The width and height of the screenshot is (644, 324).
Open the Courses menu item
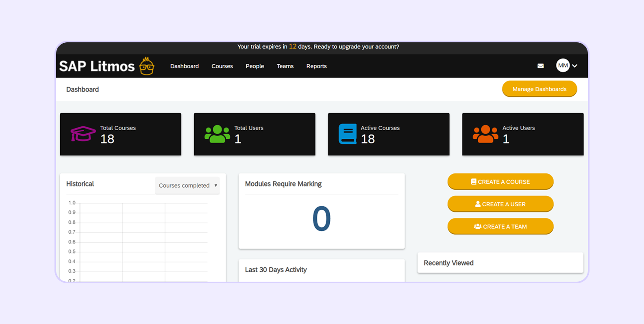222,66
